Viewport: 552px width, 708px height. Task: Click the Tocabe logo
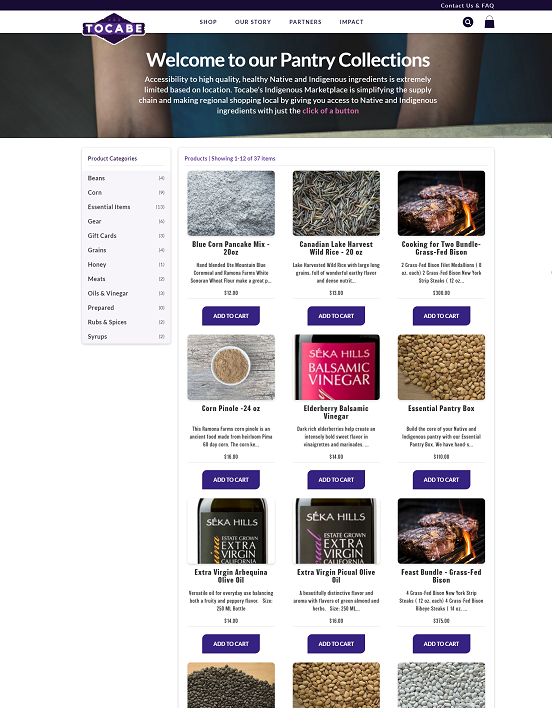click(114, 28)
